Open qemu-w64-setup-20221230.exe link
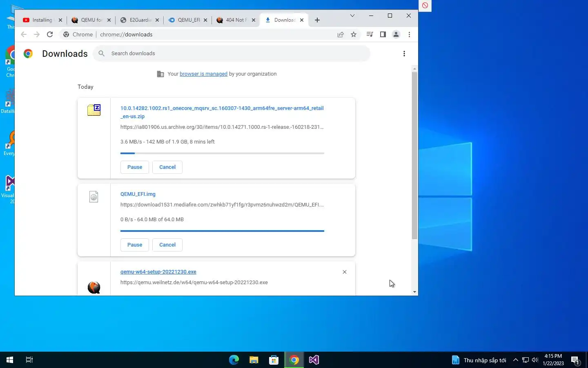The height and width of the screenshot is (368, 588). click(x=158, y=272)
